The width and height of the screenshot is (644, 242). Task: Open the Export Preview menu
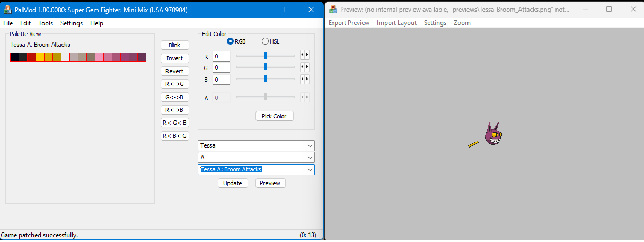[x=349, y=23]
